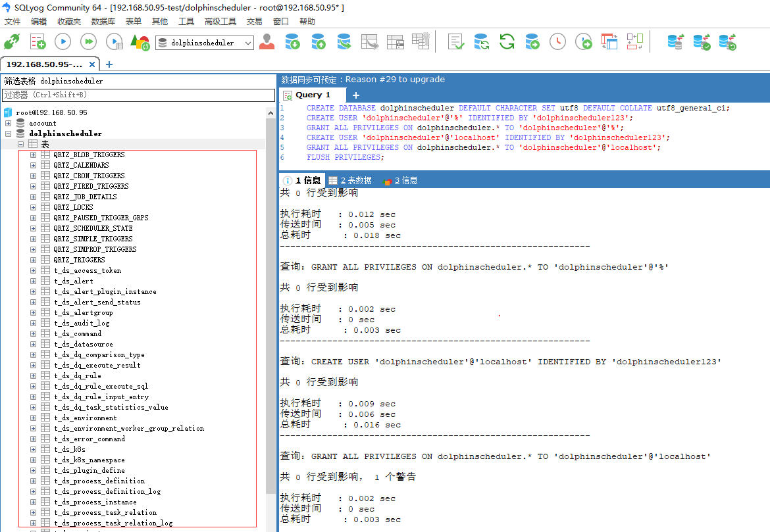The image size is (770, 532).
Task: Click the database with green right-arrow icon
Action: 532,41
